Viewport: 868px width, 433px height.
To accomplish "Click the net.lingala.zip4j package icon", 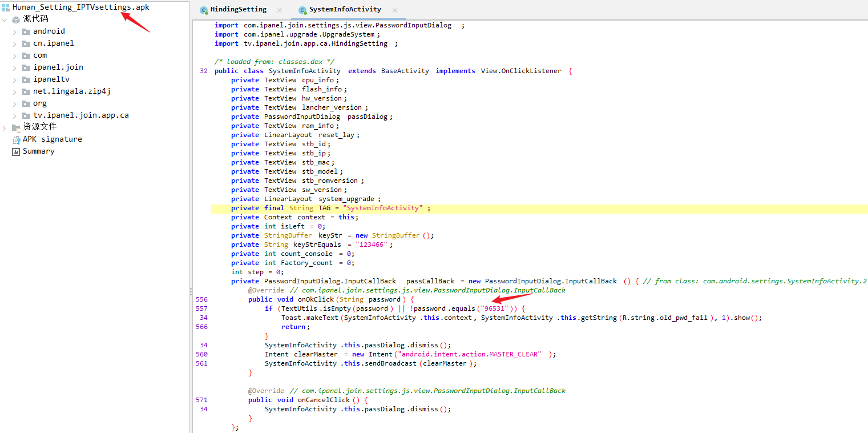I will point(26,91).
